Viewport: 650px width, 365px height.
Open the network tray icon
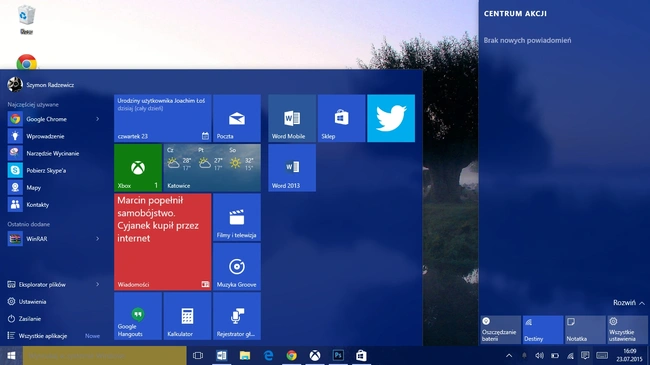pos(570,355)
